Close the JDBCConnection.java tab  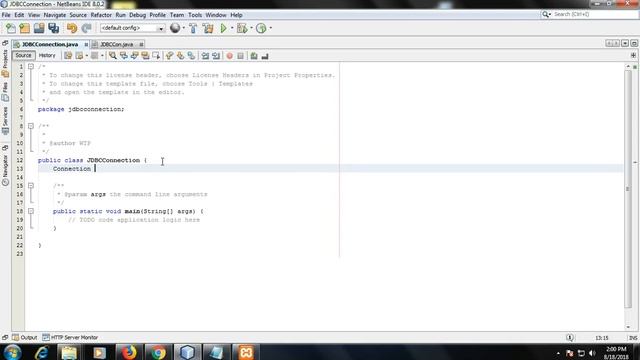pos(86,44)
